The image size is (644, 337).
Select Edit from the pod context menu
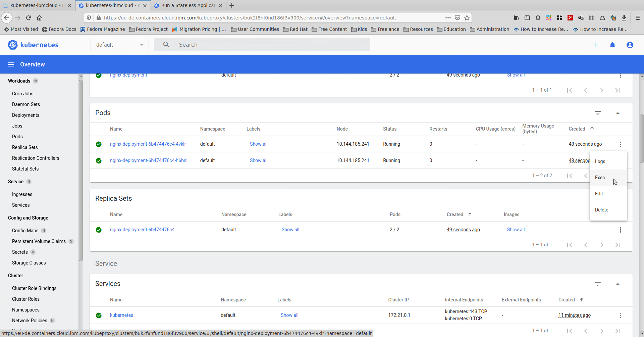(x=608, y=194)
